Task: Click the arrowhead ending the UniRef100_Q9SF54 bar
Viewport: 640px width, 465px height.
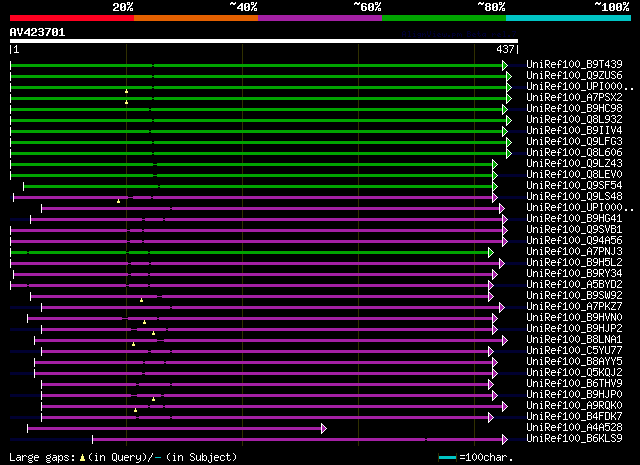Action: tap(494, 186)
